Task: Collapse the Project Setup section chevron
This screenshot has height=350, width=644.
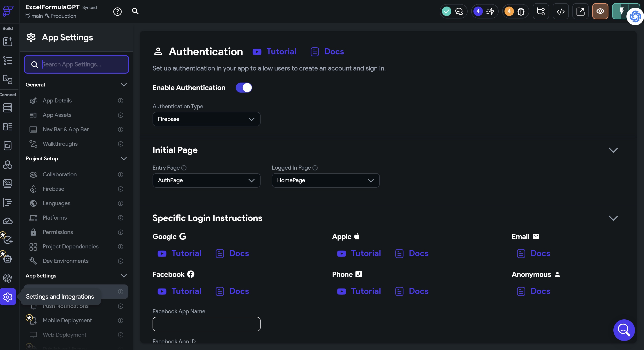Action: tap(124, 158)
